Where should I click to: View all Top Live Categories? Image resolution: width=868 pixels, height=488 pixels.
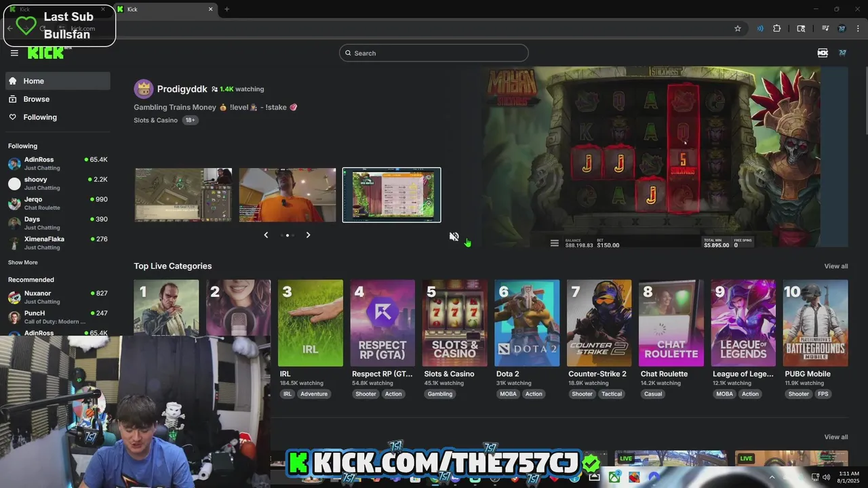pyautogui.click(x=836, y=266)
